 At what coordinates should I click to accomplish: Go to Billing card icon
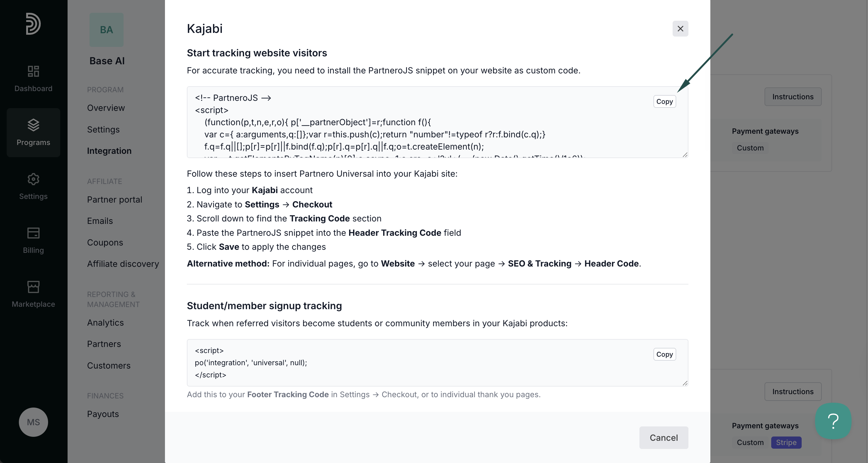(33, 233)
